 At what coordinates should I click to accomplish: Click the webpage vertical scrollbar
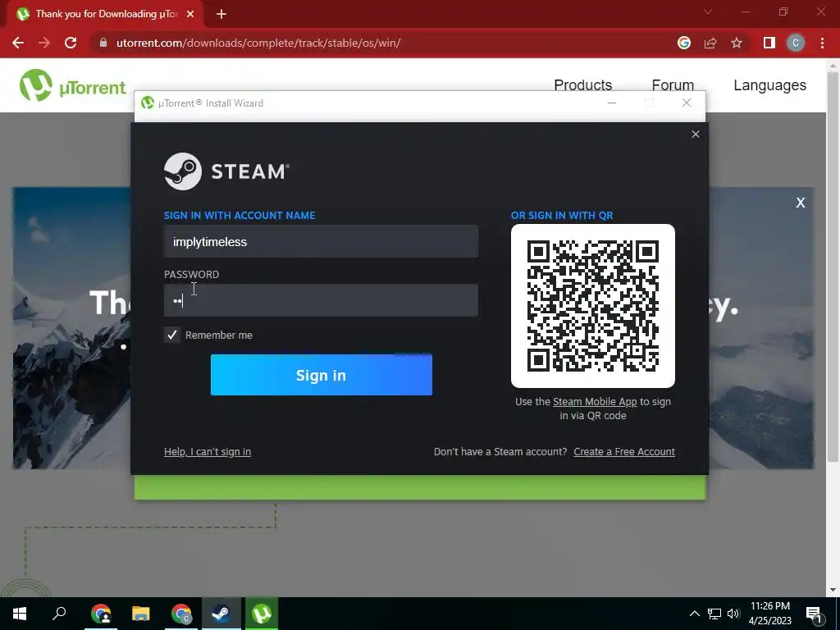833,266
